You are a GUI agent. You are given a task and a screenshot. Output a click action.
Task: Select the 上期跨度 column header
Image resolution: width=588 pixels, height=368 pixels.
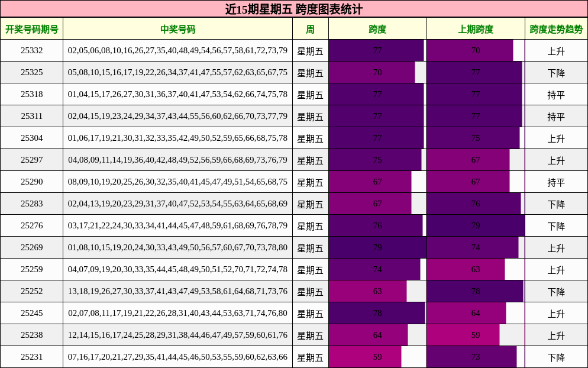coord(473,27)
